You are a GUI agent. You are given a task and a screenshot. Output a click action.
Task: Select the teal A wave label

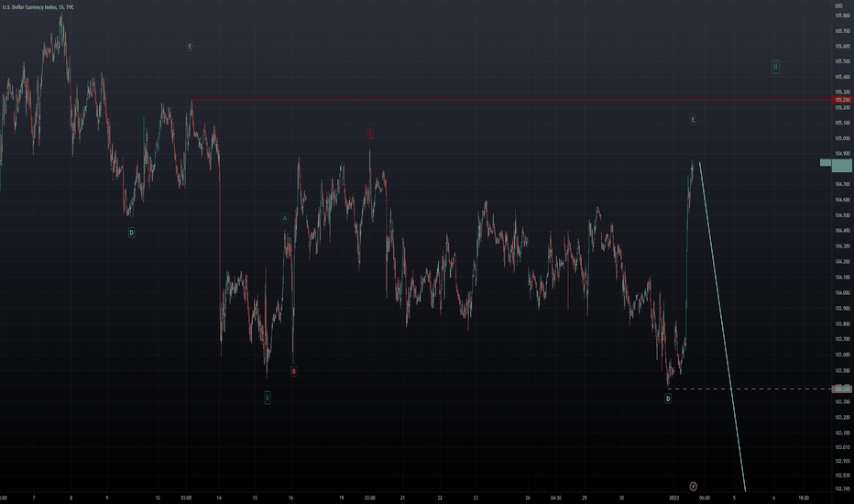(x=284, y=218)
